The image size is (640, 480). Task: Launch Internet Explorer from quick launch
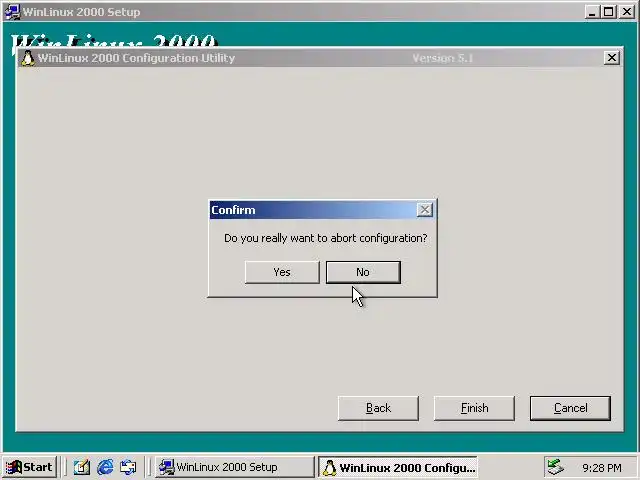[105, 467]
